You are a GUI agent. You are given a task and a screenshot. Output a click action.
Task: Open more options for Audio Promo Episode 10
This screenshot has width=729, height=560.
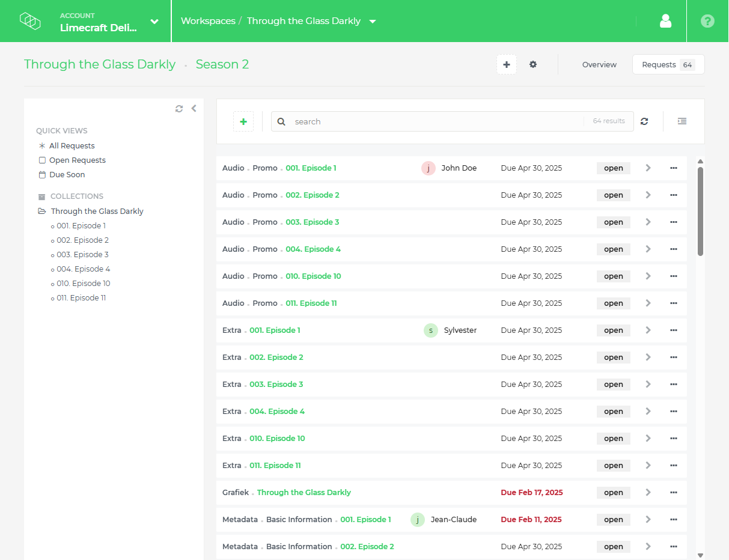tap(674, 276)
